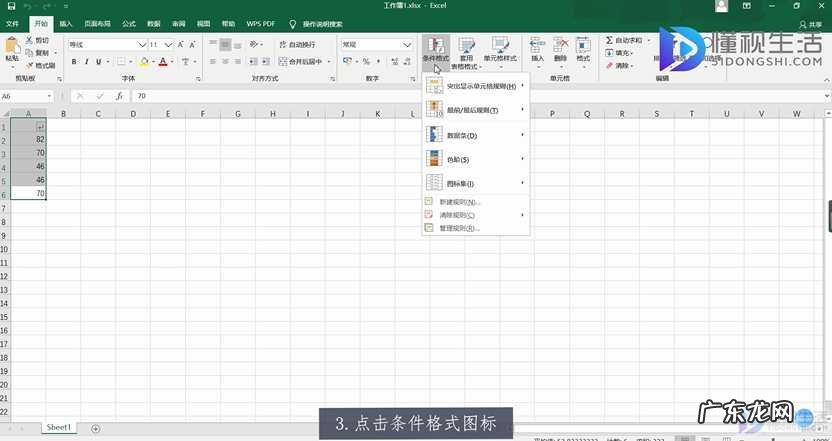
Task: Apply right horizontal alignment
Action: [x=237, y=62]
